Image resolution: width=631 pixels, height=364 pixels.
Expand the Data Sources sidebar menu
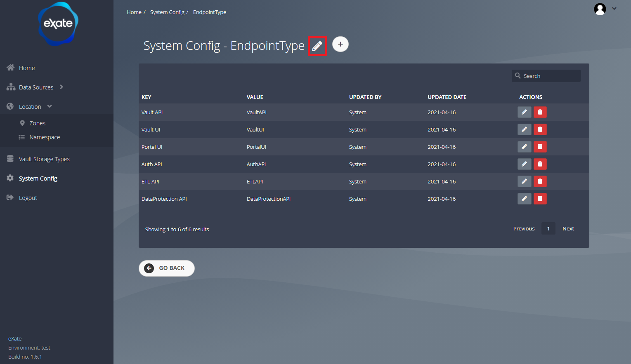pyautogui.click(x=36, y=87)
